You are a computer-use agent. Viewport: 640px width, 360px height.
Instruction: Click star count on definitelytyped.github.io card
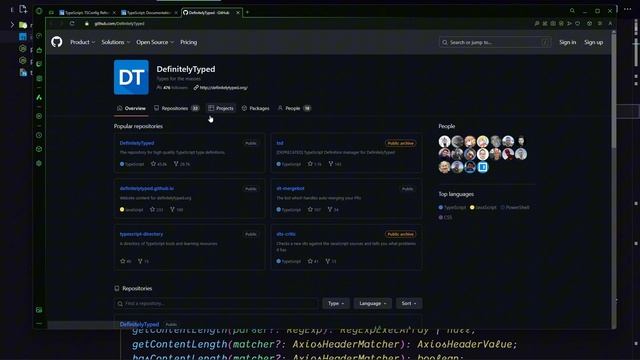pyautogui.click(x=156, y=210)
